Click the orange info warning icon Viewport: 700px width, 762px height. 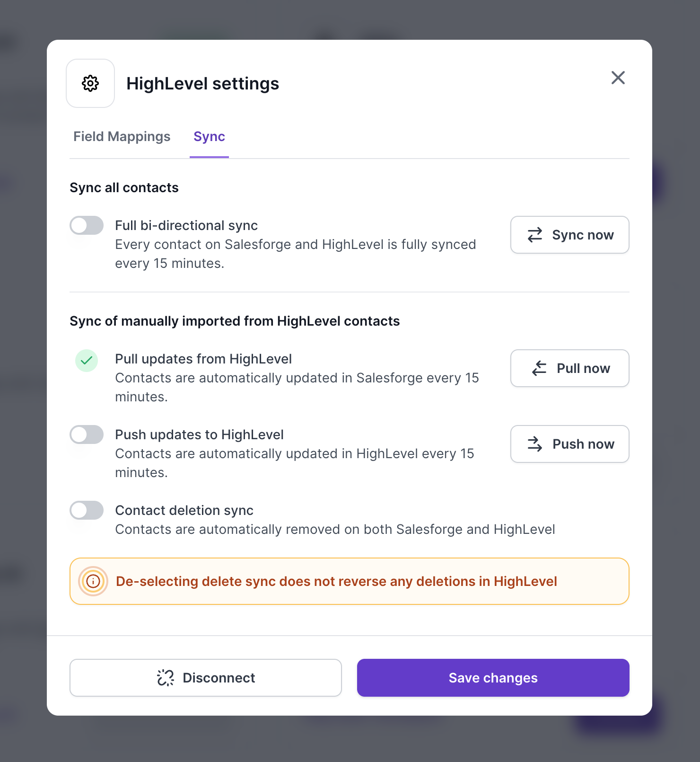tap(93, 581)
